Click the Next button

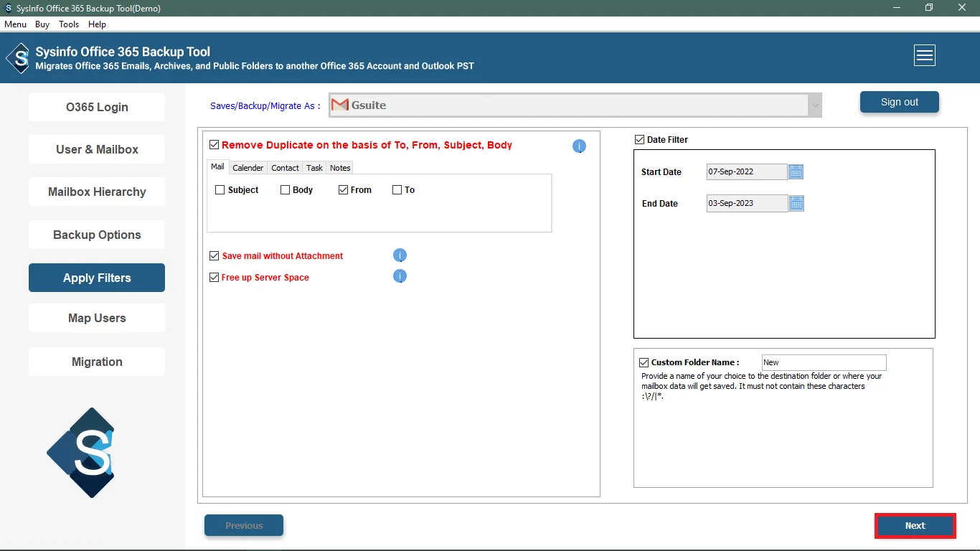[915, 526]
